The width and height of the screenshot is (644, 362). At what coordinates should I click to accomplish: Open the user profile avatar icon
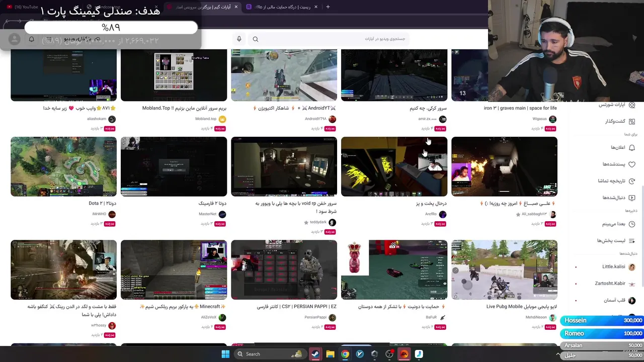click(x=15, y=39)
